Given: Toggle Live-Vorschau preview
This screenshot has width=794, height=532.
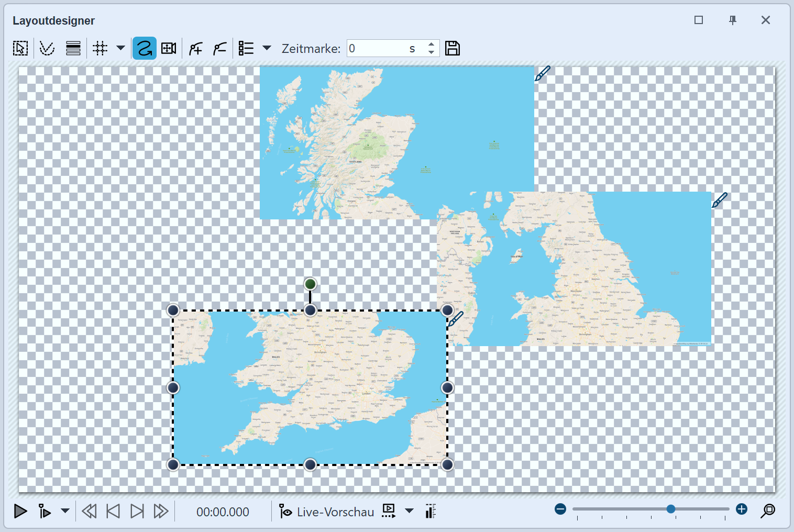Looking at the screenshot, I should pyautogui.click(x=327, y=512).
